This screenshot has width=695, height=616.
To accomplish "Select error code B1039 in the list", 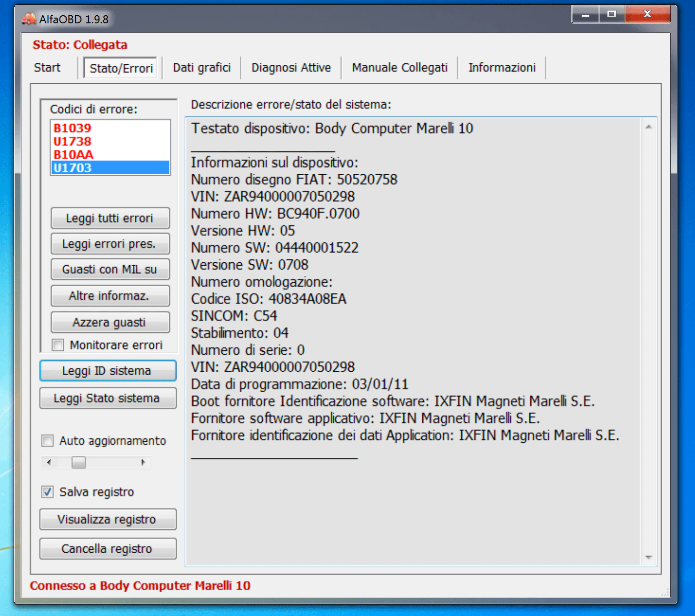I will pos(72,128).
